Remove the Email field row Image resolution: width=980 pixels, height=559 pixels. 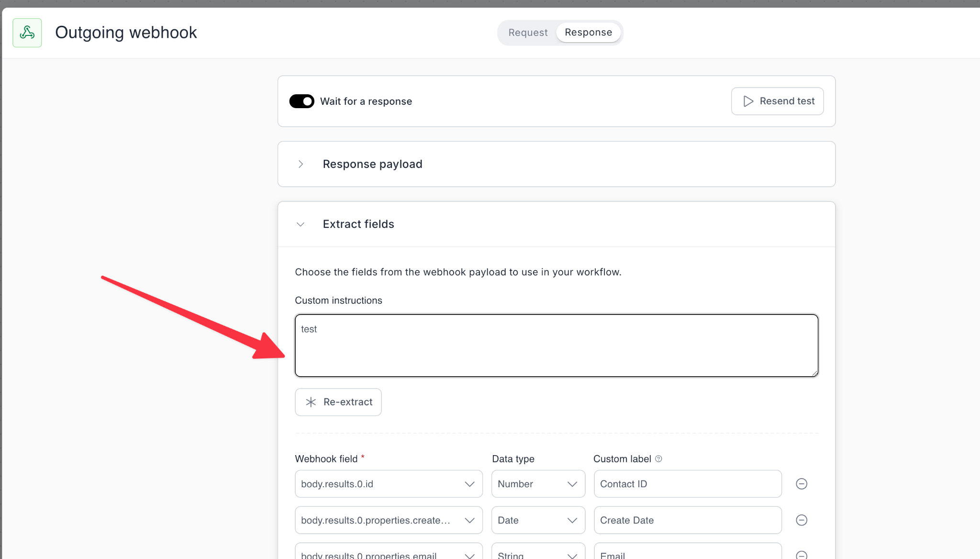point(802,554)
